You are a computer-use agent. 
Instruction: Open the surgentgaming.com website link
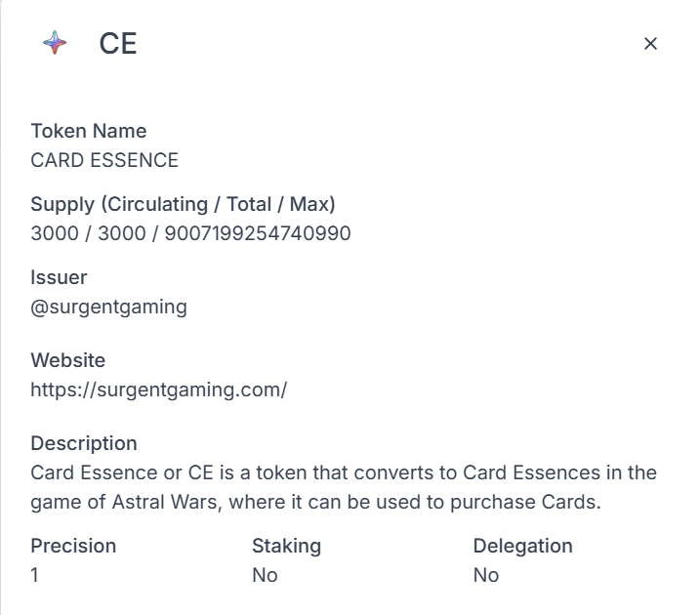[x=158, y=389]
